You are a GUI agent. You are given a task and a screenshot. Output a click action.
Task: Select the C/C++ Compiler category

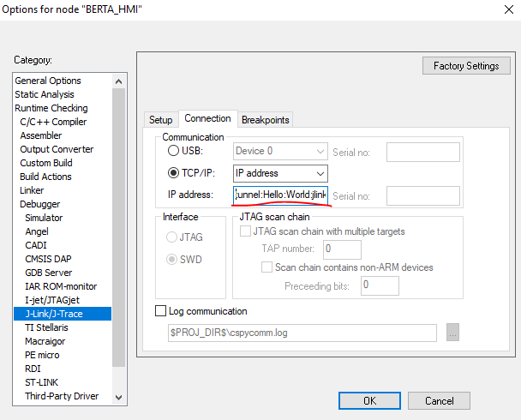click(x=53, y=122)
